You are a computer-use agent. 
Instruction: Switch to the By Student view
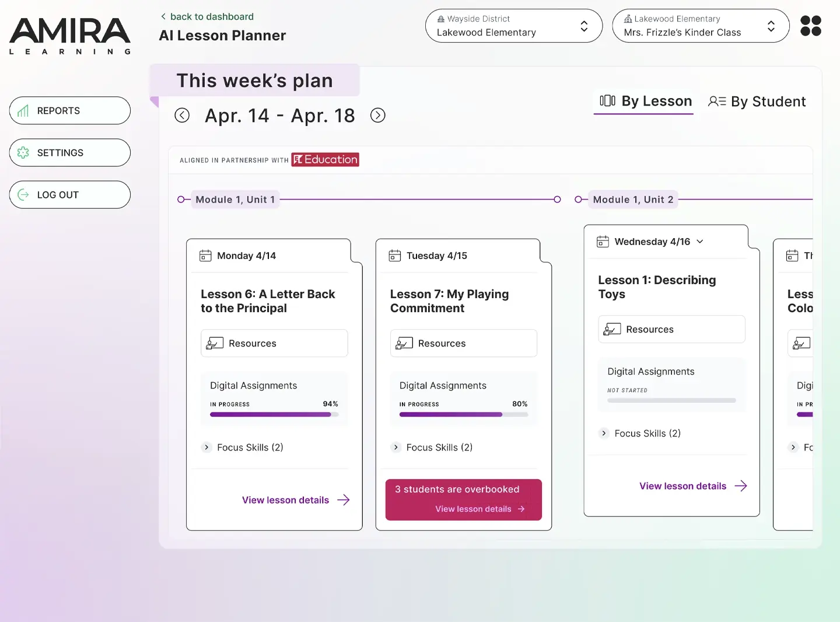pos(757,102)
